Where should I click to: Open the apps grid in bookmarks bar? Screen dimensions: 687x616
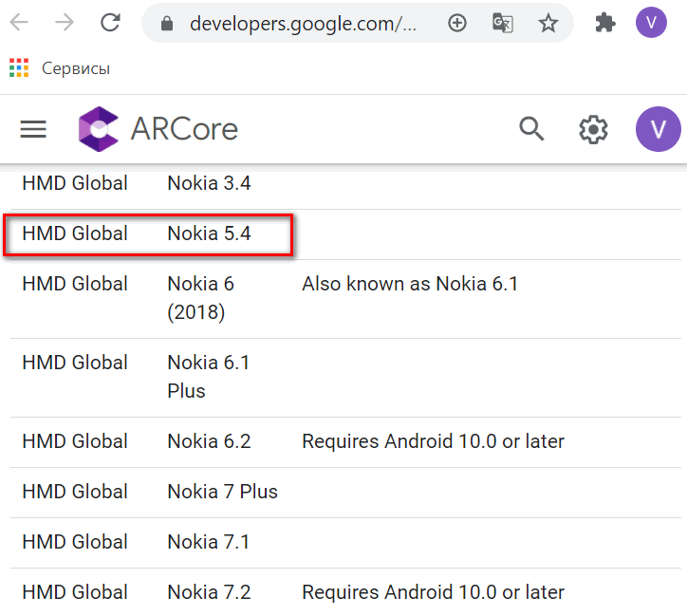[x=19, y=68]
